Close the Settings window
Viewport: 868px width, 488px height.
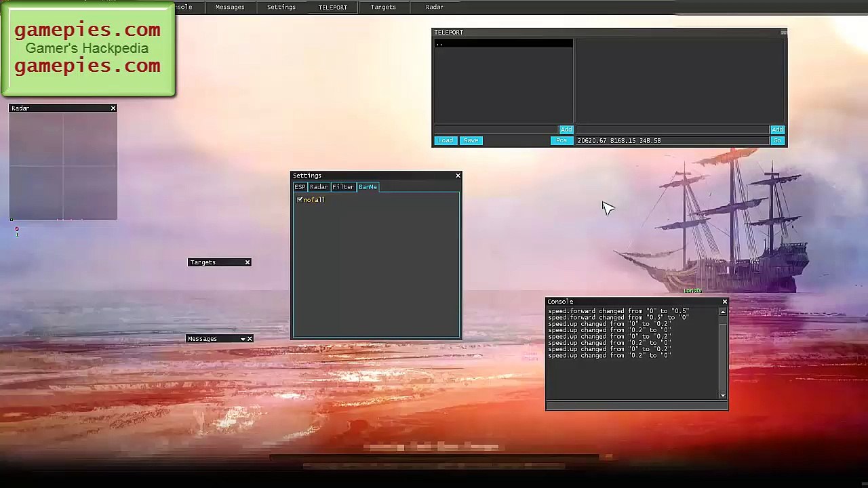point(458,176)
